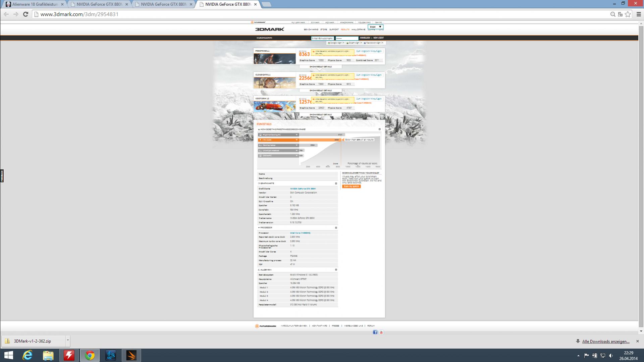Close the Alienware 18 Grafikleistung tab
This screenshot has height=362, width=644.
(62, 4)
